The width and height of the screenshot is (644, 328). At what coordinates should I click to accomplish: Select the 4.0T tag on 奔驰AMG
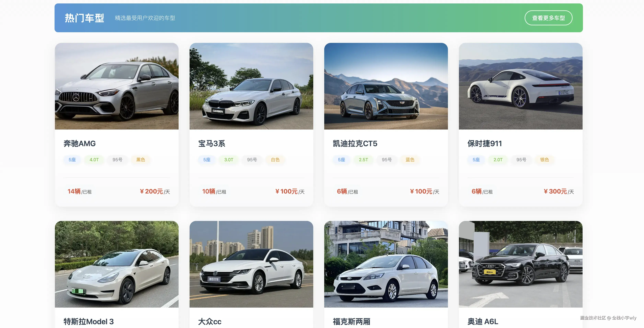(94, 160)
